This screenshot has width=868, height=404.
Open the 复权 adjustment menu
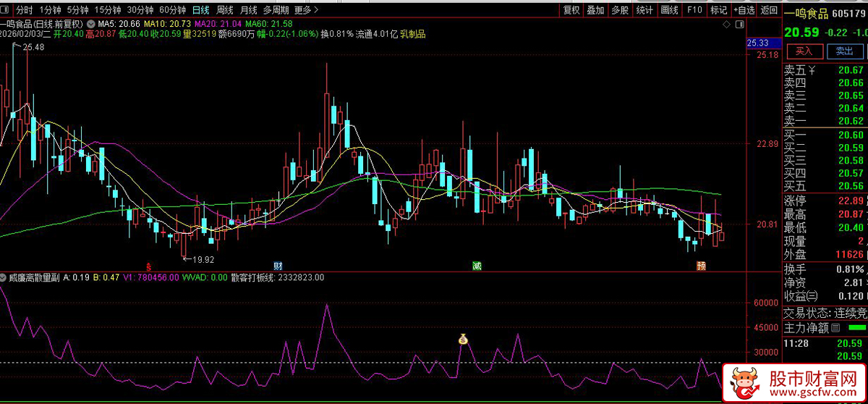pyautogui.click(x=571, y=10)
